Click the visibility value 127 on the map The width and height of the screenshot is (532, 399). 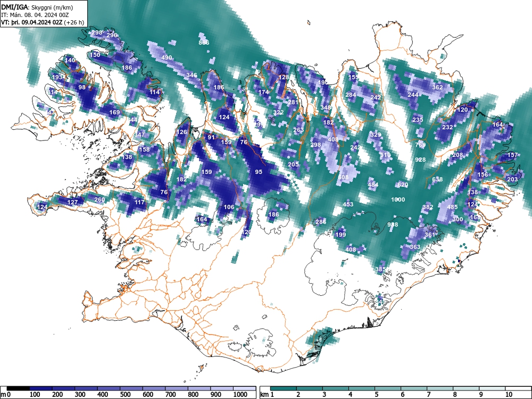[72, 202]
